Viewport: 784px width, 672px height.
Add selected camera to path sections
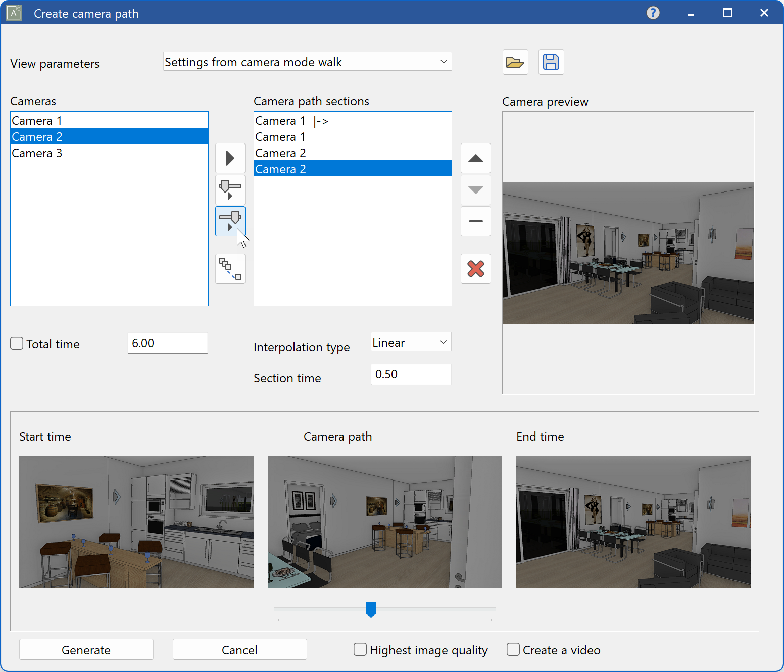[230, 158]
